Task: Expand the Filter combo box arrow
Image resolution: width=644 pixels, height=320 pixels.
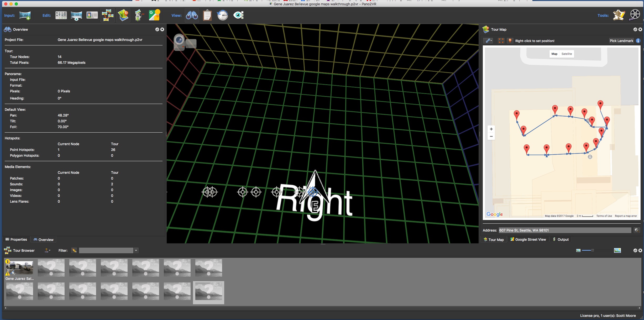Action: [x=136, y=250]
